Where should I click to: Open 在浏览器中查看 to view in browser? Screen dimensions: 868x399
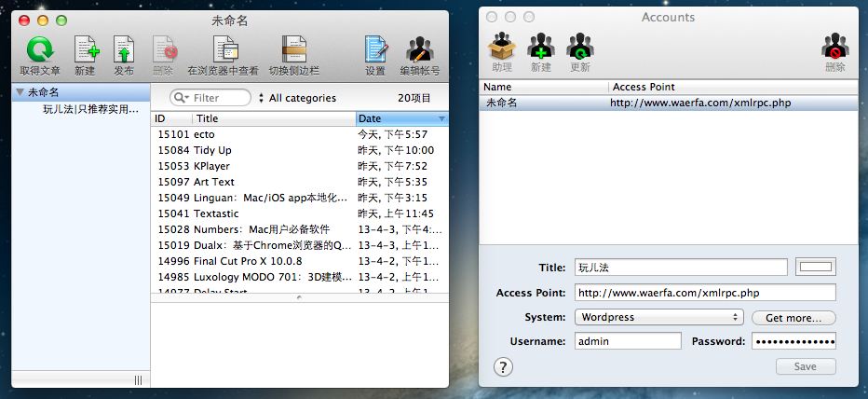(x=225, y=48)
